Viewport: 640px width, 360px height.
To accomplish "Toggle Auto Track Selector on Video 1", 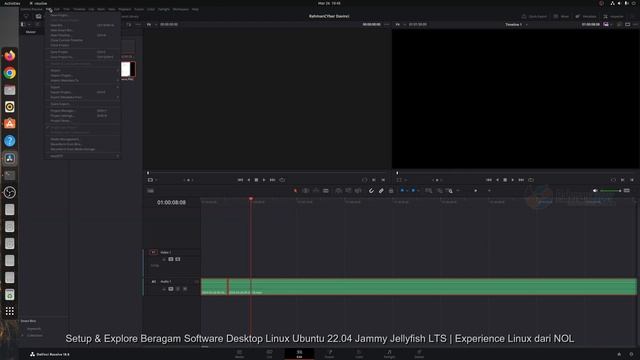I will [x=171, y=259].
